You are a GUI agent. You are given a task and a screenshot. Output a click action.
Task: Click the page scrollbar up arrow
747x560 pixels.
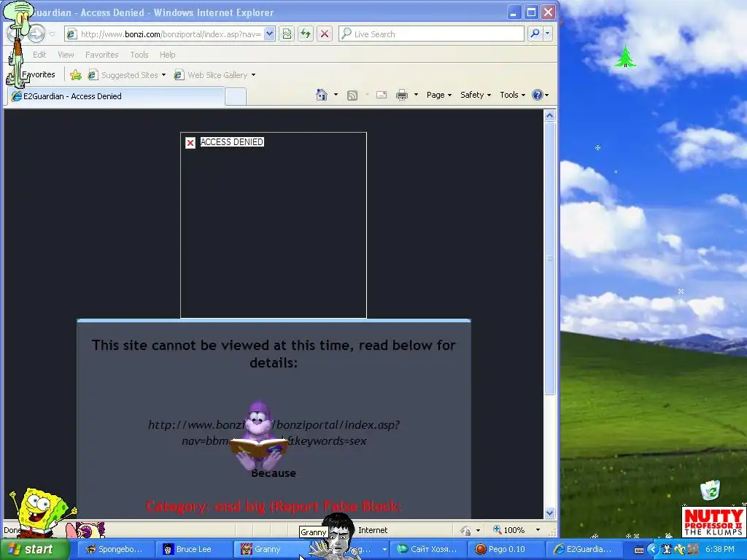coord(549,116)
